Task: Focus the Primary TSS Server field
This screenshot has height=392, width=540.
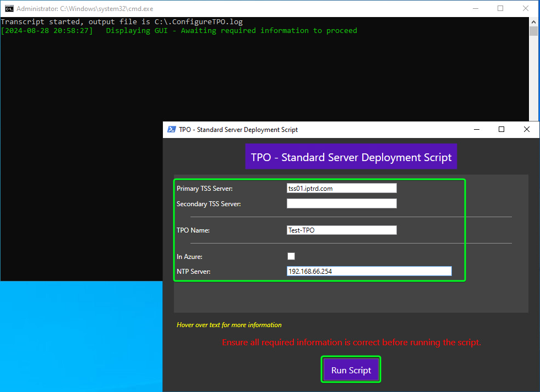Action: coord(342,188)
